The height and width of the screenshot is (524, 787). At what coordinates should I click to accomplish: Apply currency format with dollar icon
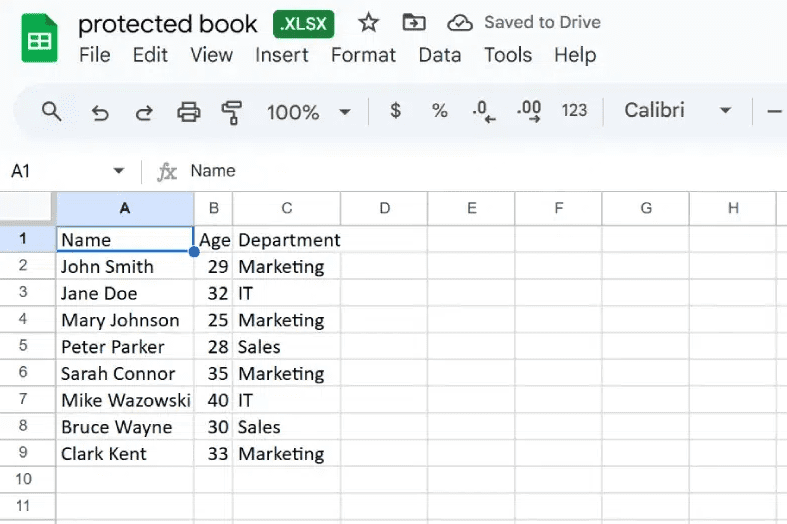point(396,111)
